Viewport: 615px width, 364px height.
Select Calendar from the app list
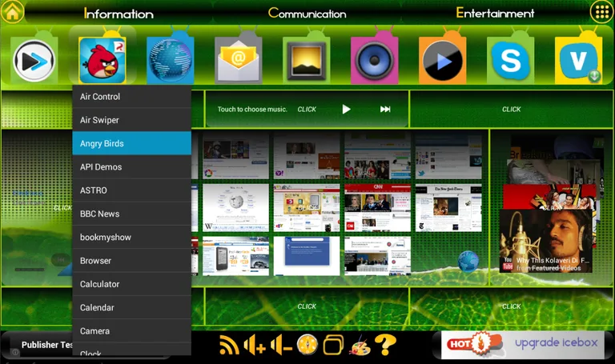(132, 307)
